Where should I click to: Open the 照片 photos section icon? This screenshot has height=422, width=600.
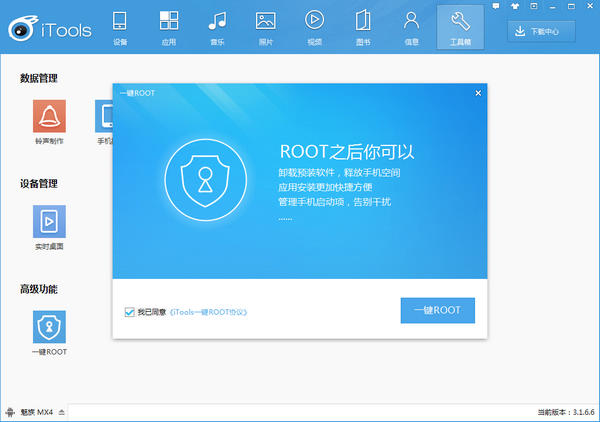(265, 26)
